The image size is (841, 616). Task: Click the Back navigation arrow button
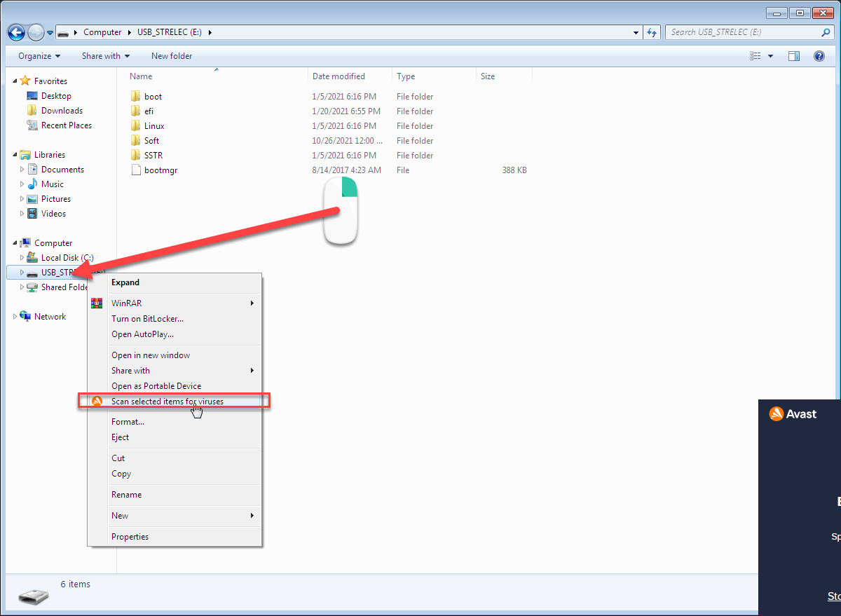16,32
